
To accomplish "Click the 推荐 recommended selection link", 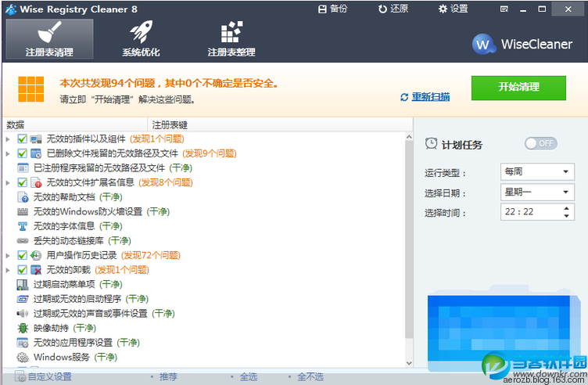I will pos(168,376).
